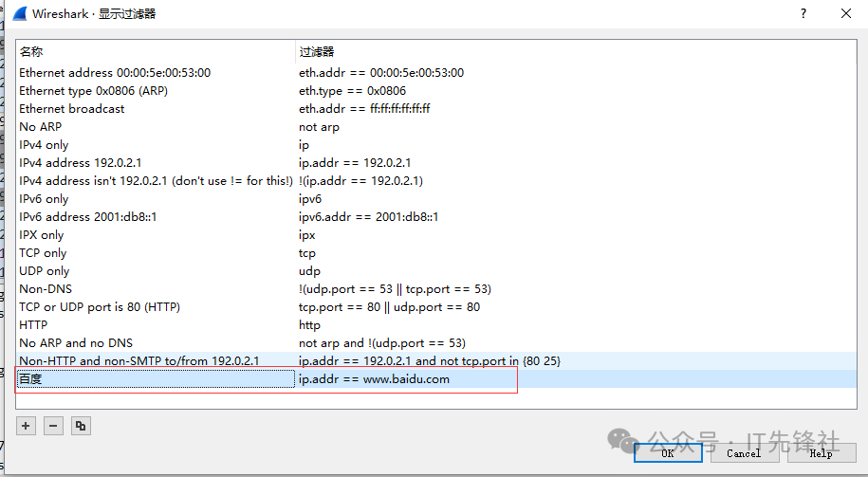Open Help for display filters

(x=821, y=452)
